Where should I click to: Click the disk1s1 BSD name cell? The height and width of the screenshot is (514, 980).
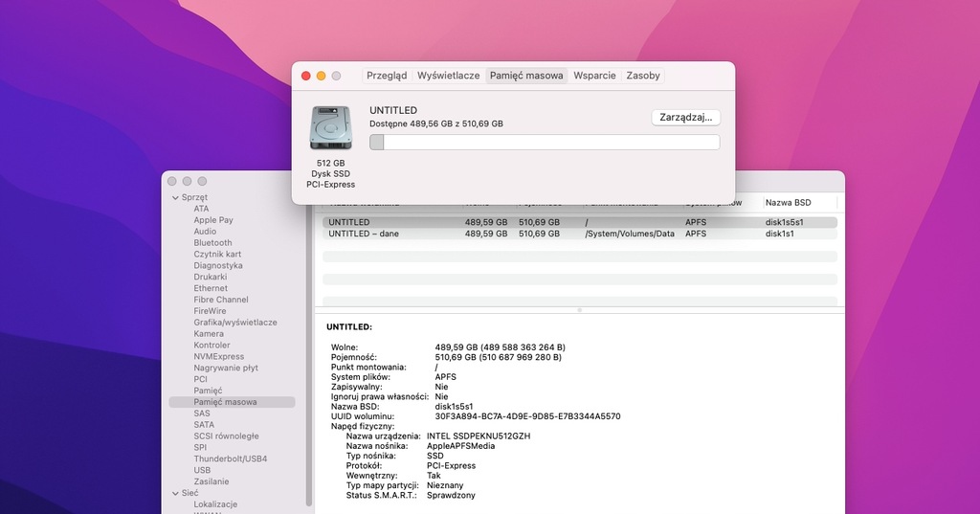click(779, 234)
